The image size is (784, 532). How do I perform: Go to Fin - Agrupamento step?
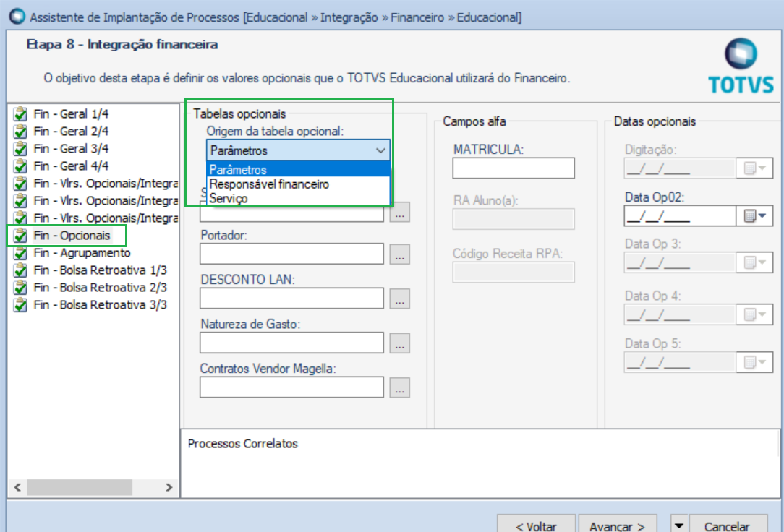tap(82, 253)
